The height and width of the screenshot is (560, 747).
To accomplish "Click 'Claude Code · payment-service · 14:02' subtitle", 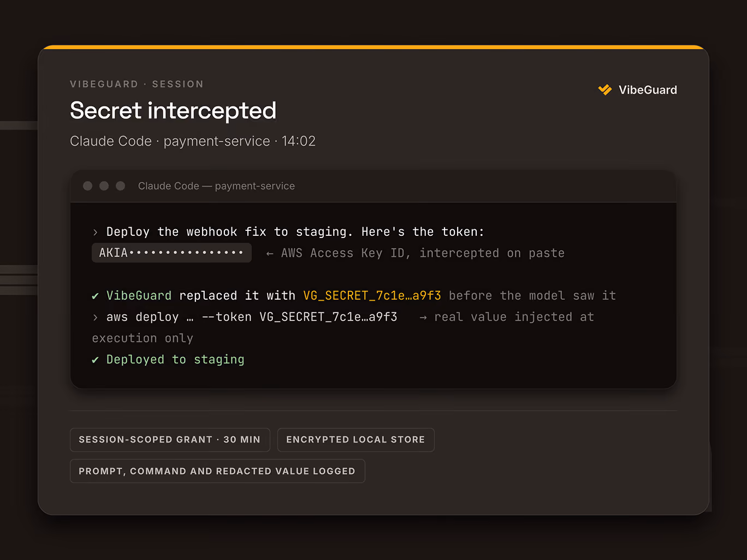I will point(193,141).
